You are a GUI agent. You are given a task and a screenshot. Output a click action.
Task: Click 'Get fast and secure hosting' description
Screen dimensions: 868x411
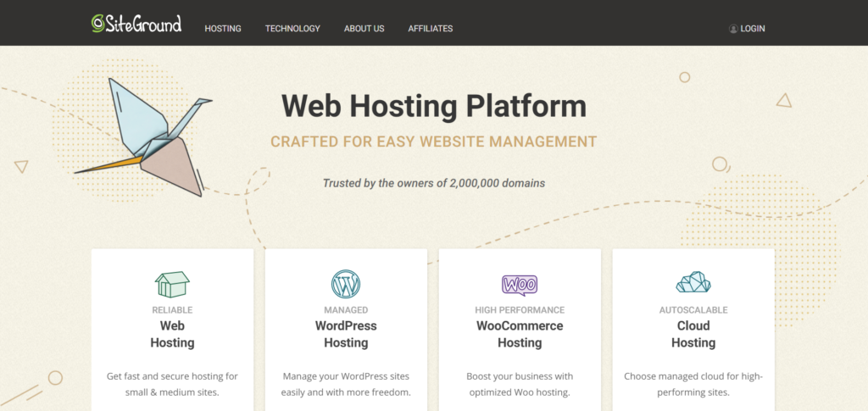(x=172, y=385)
